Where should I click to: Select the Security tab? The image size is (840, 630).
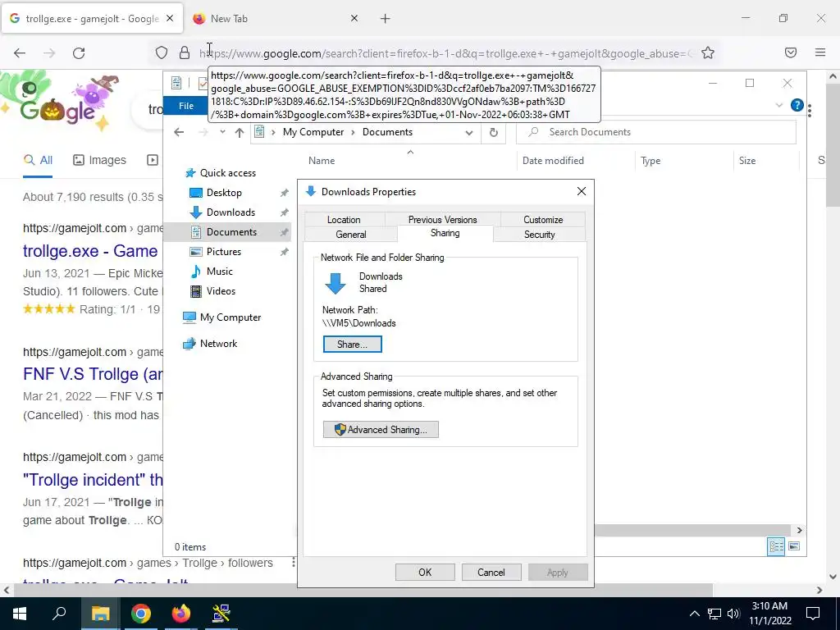pyautogui.click(x=540, y=234)
